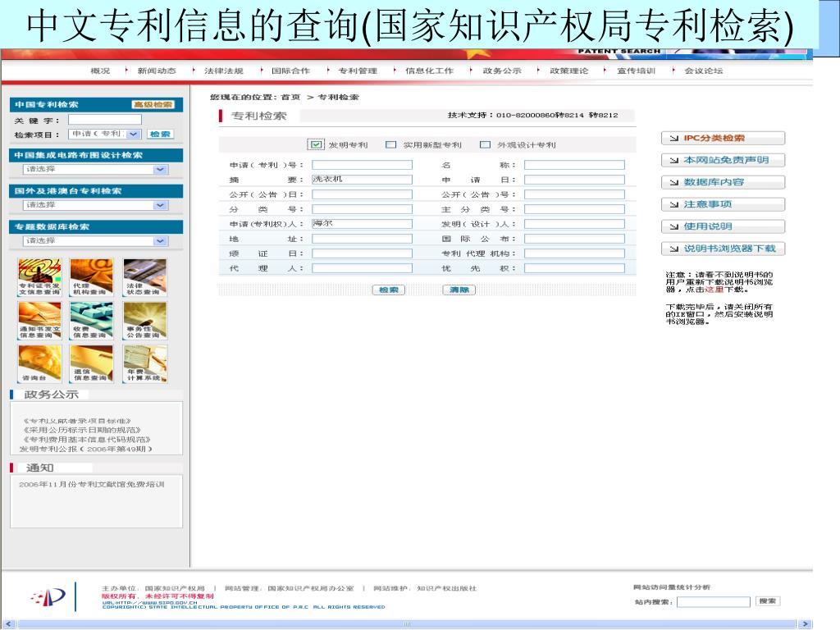Click the 申请(专利权)人 field containing 海尔

coord(362,224)
